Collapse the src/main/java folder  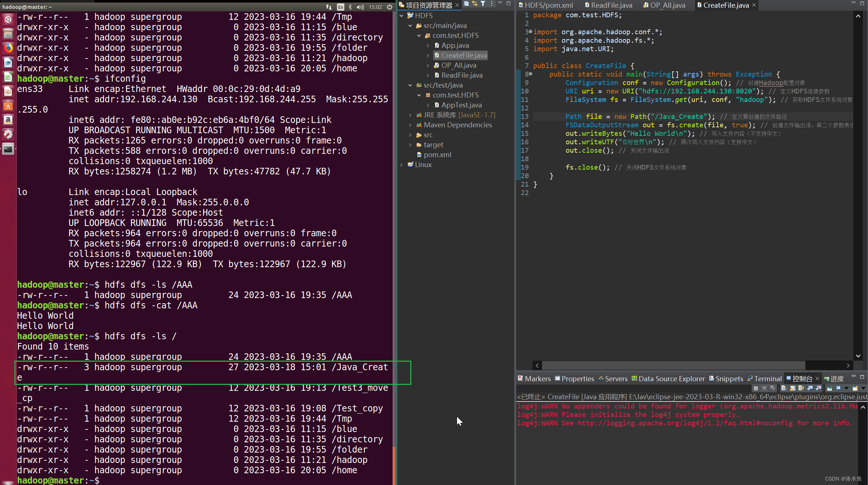pos(410,25)
